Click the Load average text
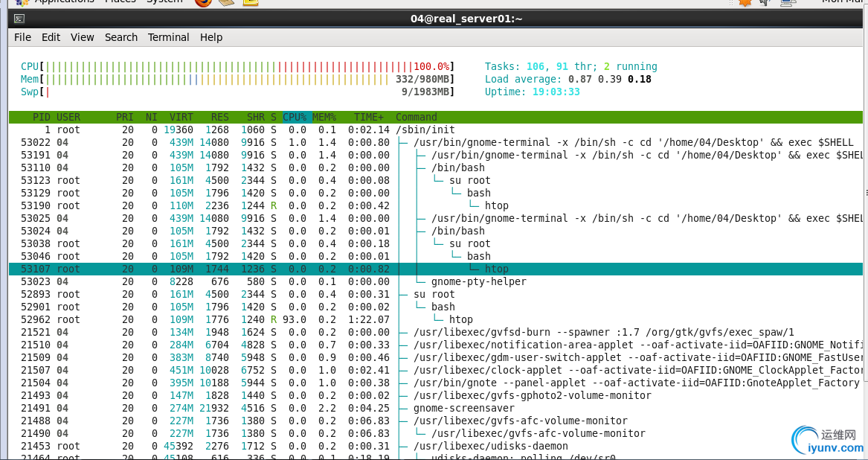Viewport: 868px width, 460px height. [x=568, y=79]
